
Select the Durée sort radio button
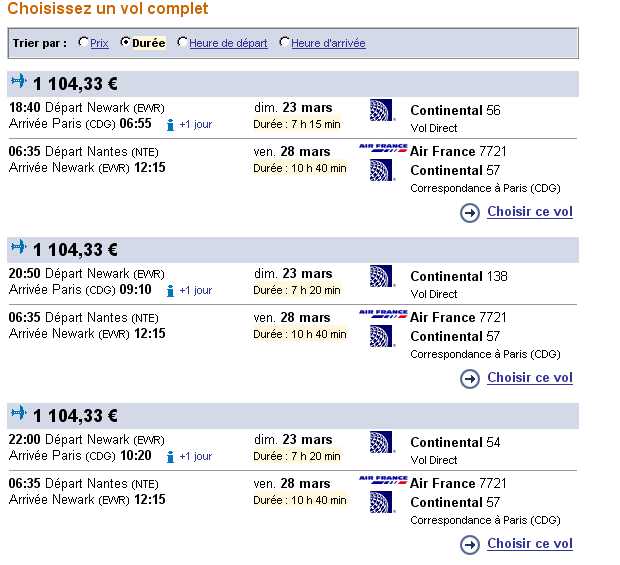(x=125, y=43)
